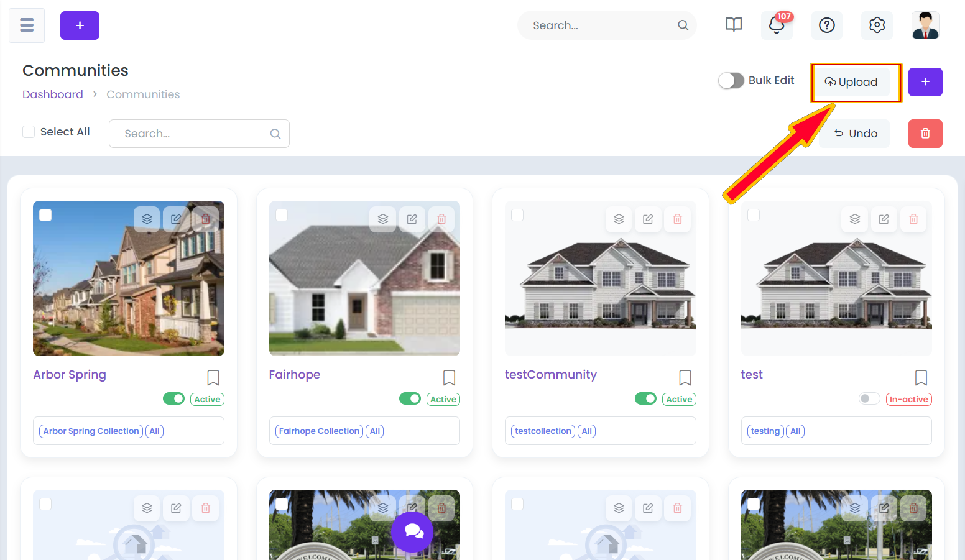This screenshot has height=560, width=965.
Task: Check the Select All checkbox
Action: (x=29, y=132)
